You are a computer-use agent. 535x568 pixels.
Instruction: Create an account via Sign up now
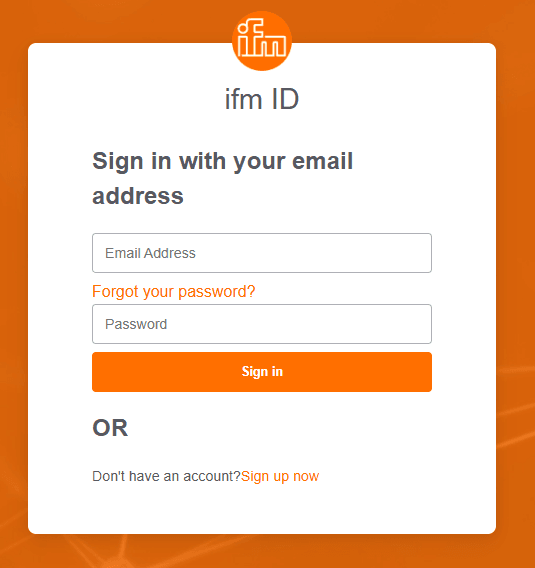pyautogui.click(x=280, y=476)
